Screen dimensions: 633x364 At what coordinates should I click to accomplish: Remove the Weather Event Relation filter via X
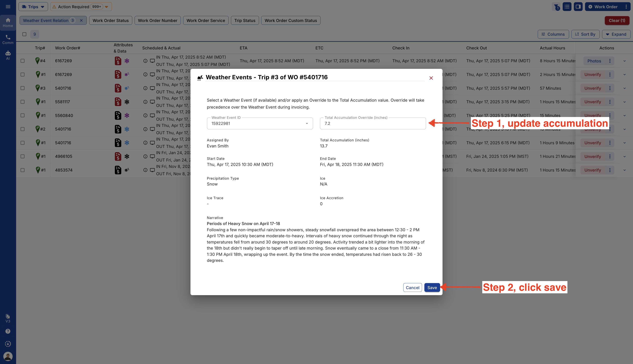click(x=81, y=21)
